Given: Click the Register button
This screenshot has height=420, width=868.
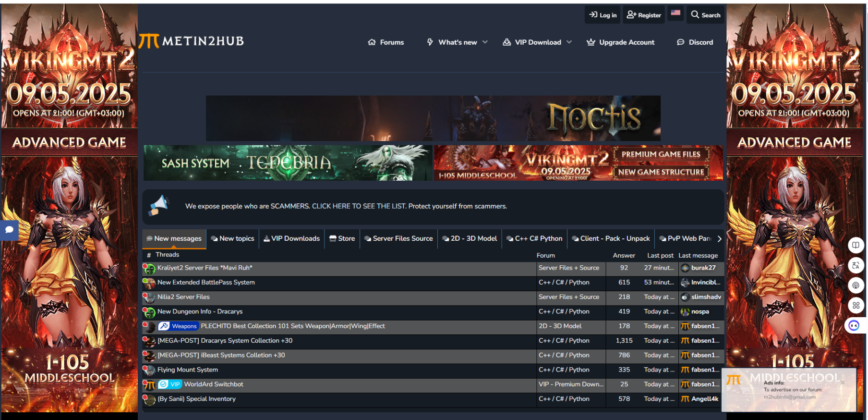Looking at the screenshot, I should coord(644,15).
